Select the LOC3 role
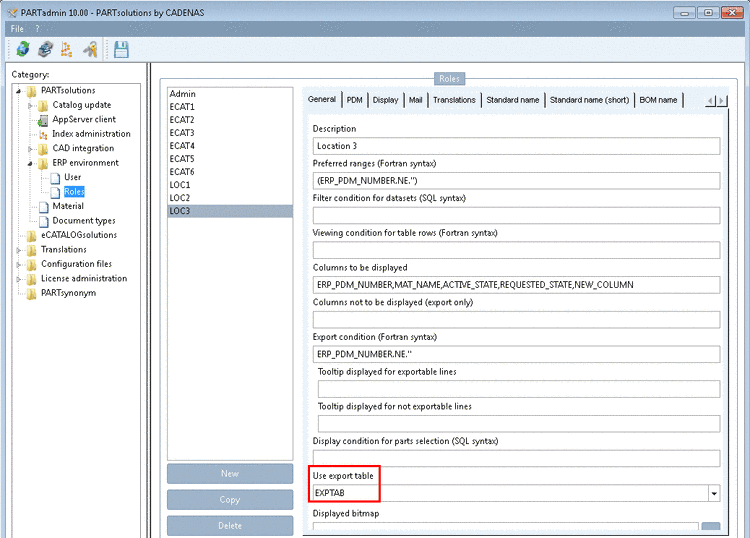The image size is (750, 538). 230,211
